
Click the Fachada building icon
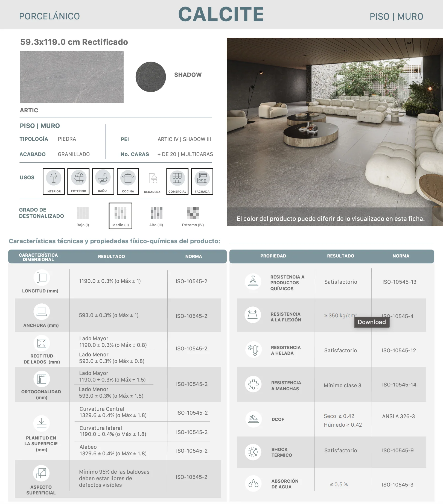coord(202,181)
